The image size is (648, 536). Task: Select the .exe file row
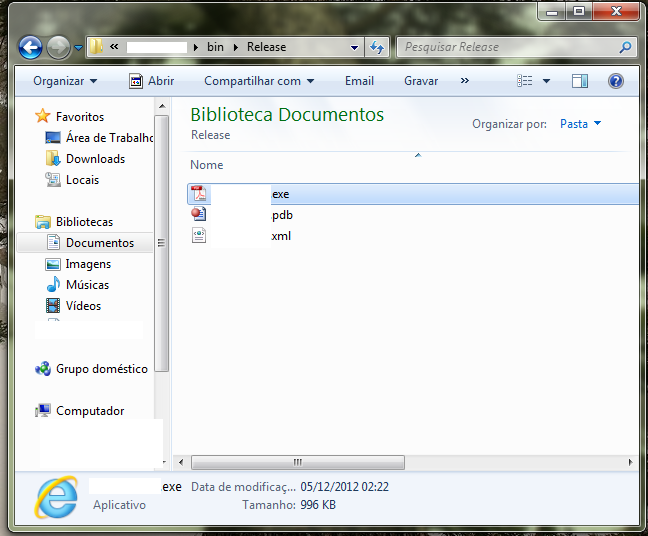pos(413,194)
